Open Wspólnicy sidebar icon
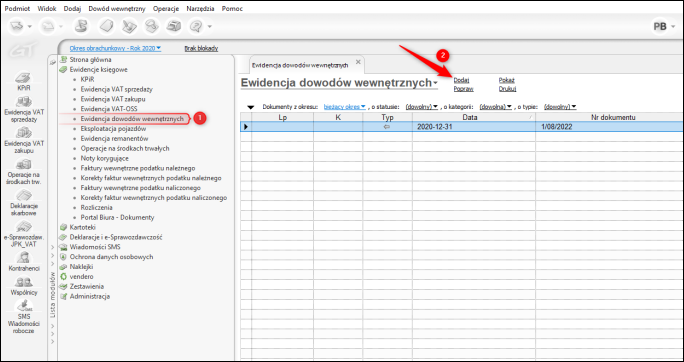Screen dimensions: 684x362 [x=23, y=282]
